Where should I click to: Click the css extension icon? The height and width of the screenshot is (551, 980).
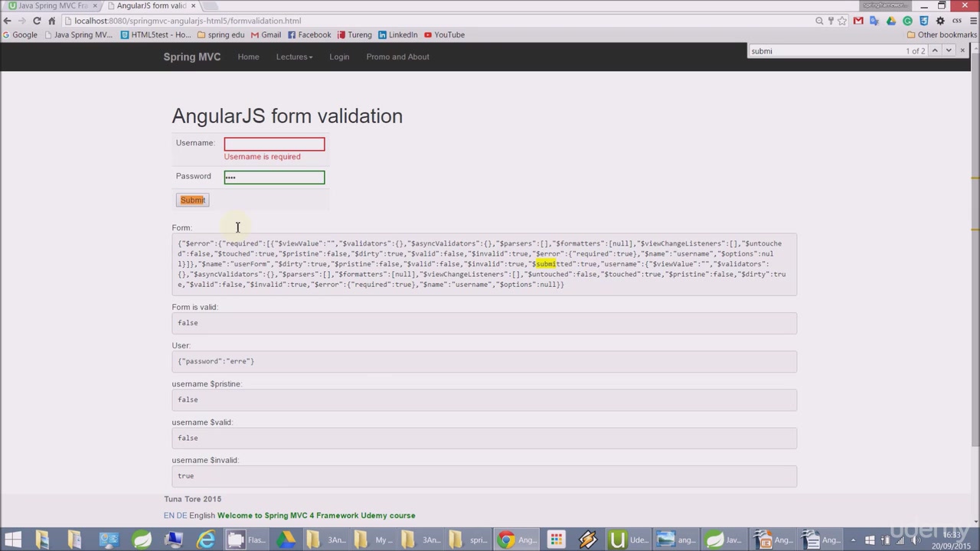(957, 21)
